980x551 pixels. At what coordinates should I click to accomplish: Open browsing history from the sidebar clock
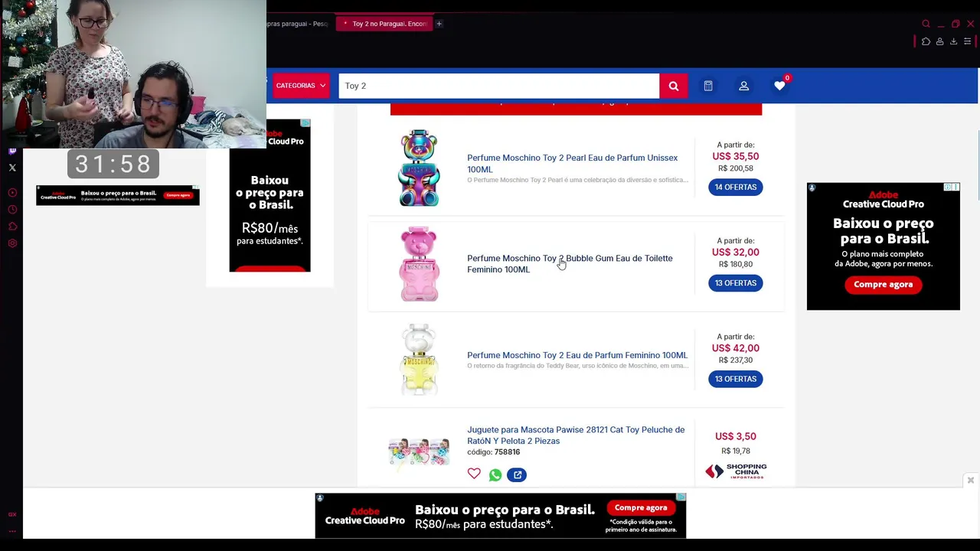[x=12, y=210]
